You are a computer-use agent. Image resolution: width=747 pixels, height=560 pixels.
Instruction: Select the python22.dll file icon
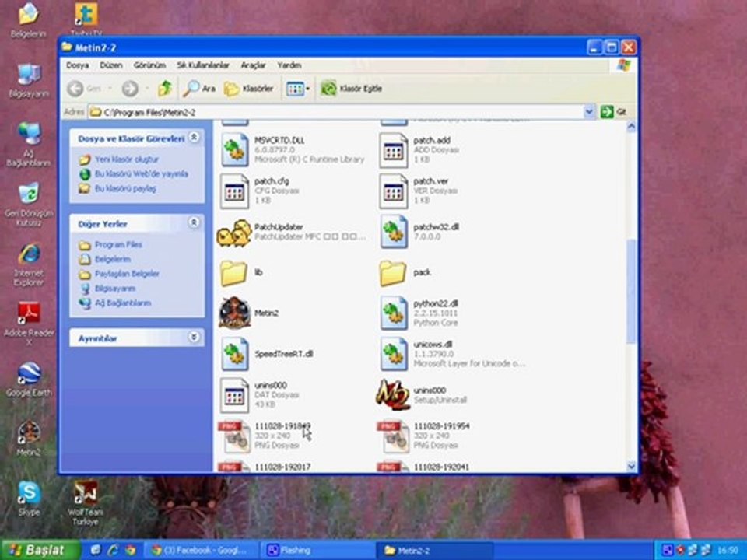[394, 313]
